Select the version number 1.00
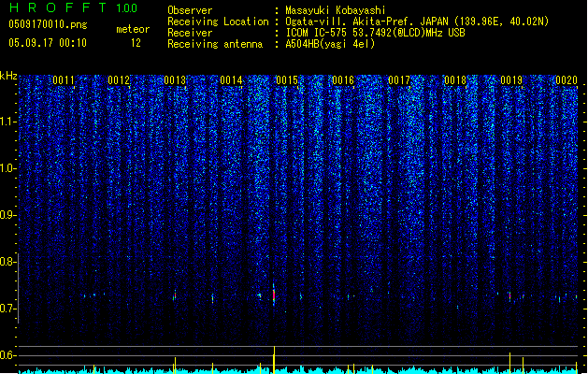Screen dimensions: 588x374 click(127, 8)
